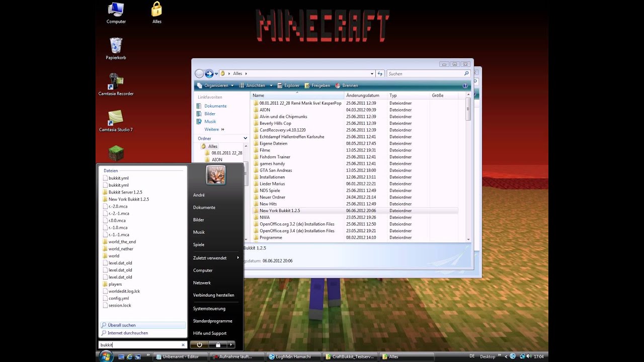
Task: Click the file list vertical scrollbar thumb
Action: (468, 109)
